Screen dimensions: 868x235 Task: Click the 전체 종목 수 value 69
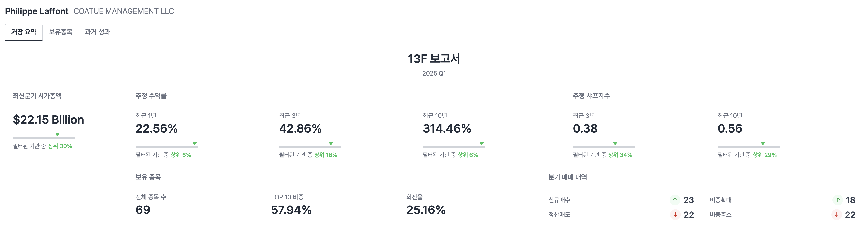[143, 210]
